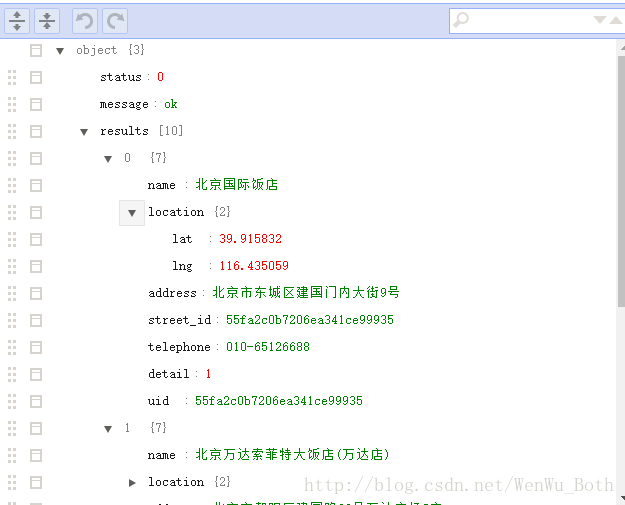Screen dimensions: 625x505
Task: Select the uid value string
Action: [279, 401]
